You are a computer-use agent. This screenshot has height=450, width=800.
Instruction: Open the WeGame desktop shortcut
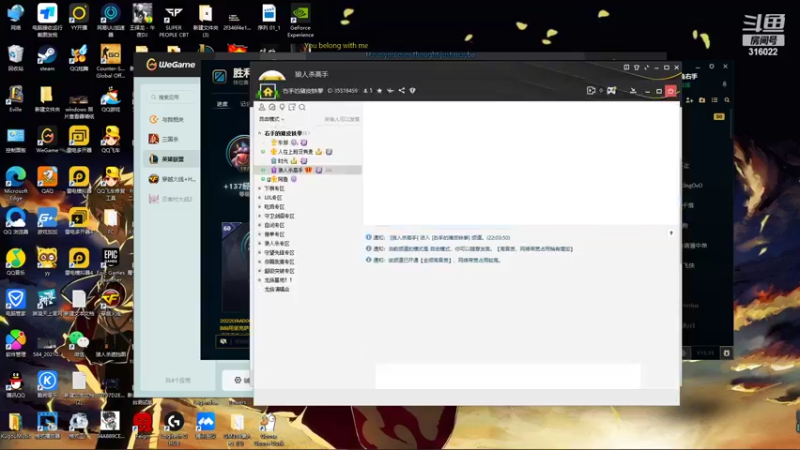tap(47, 140)
